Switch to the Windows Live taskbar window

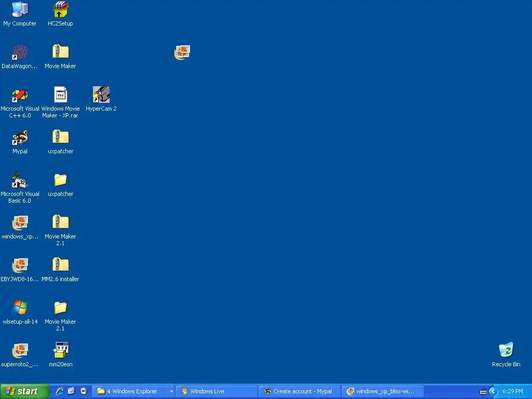(x=217, y=391)
